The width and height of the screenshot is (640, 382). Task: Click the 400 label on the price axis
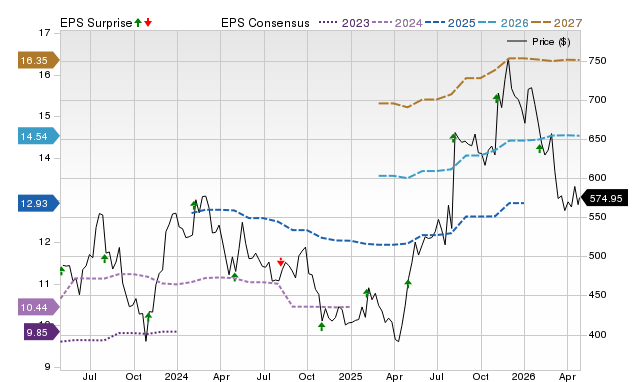598,335
